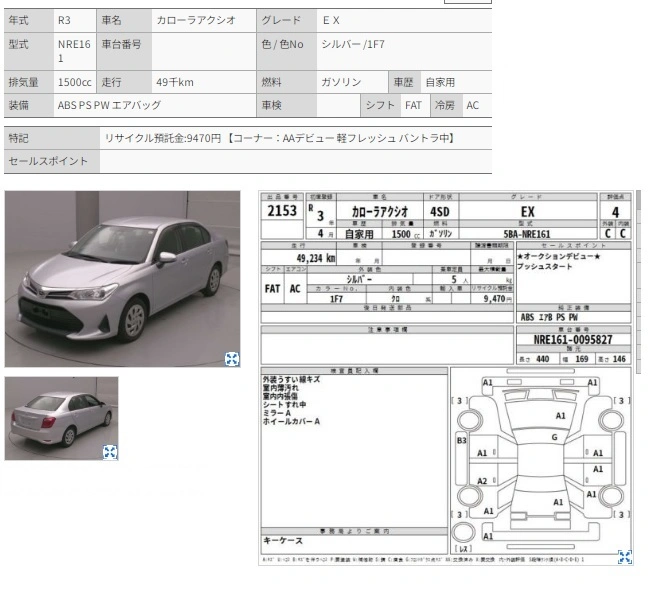Image resolution: width=649 pixels, height=600 pixels.
Task: Click lot number 2153 on the sheet
Action: coord(282,211)
